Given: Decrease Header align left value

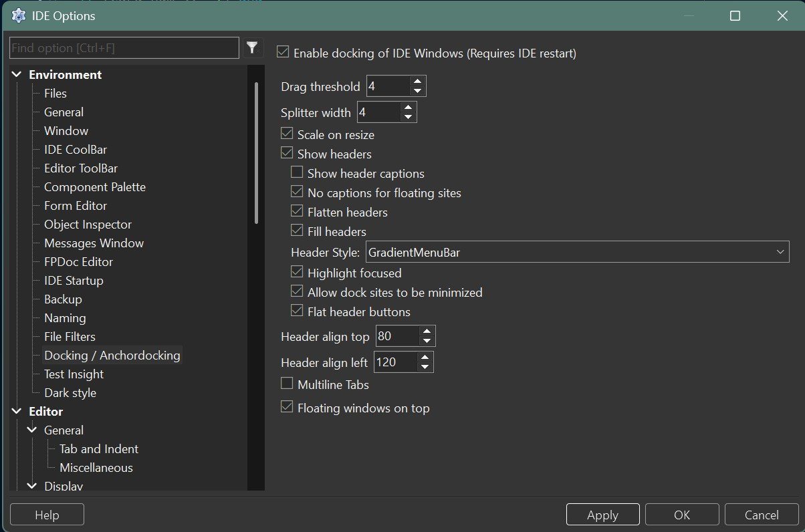Looking at the screenshot, I should (x=423, y=366).
